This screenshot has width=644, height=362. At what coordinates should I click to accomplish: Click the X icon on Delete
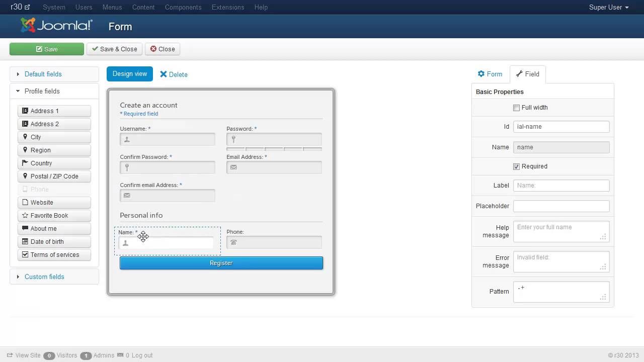click(164, 74)
